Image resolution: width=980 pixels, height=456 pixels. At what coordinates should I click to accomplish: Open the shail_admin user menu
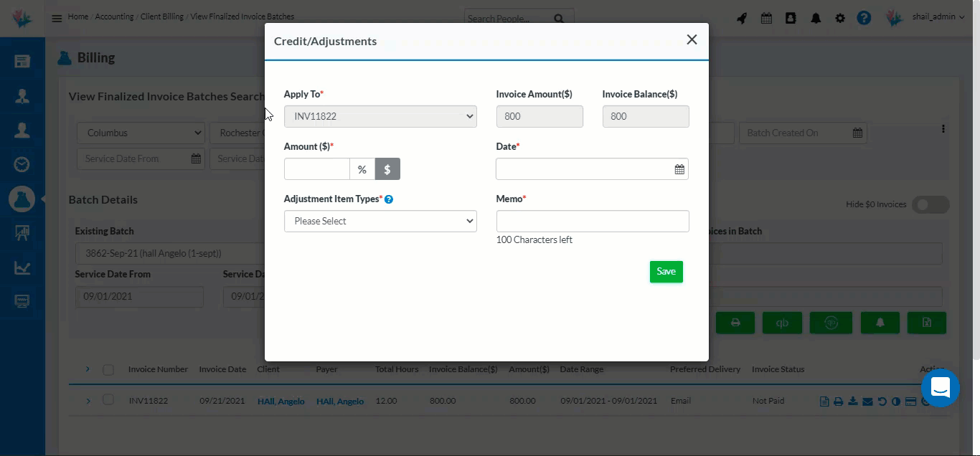point(938,17)
